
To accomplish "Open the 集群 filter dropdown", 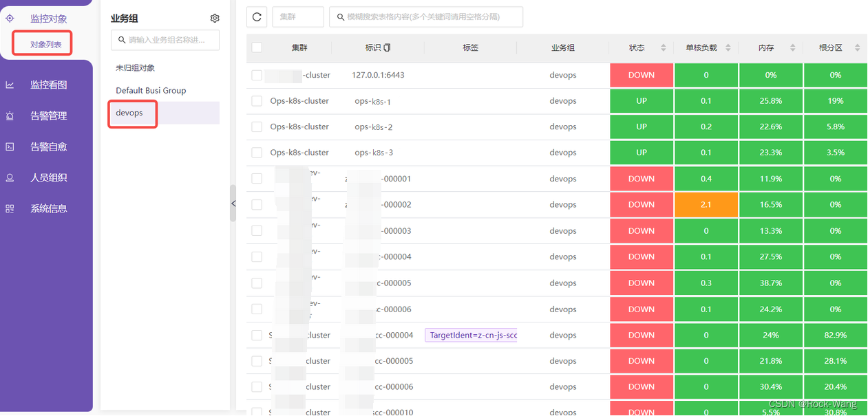I will (298, 17).
